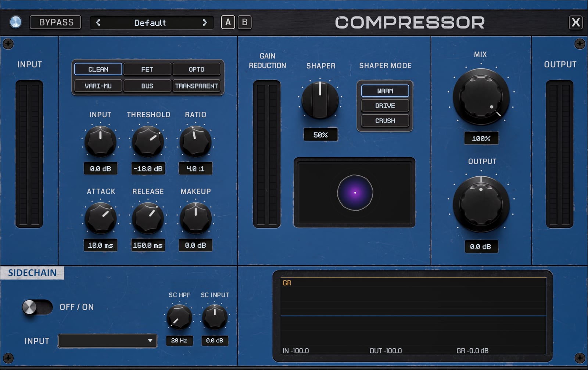Click the INPUT gain knob
Screen dimensions: 588x370
(x=100, y=141)
